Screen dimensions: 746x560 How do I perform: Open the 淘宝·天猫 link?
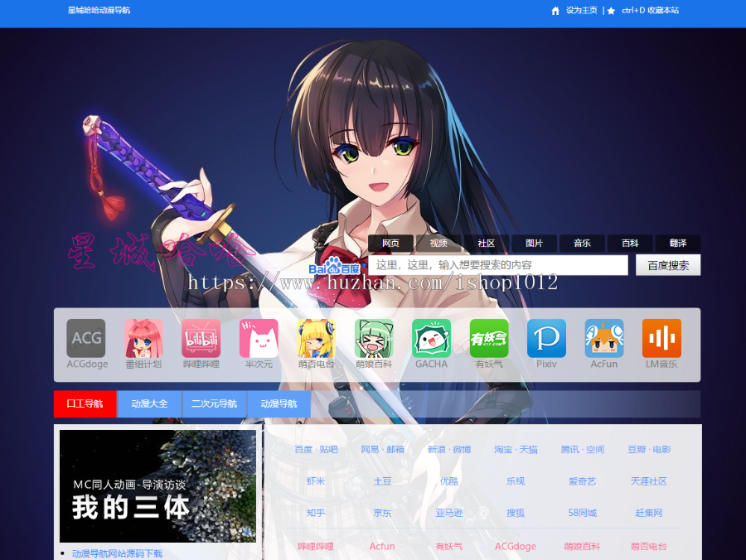516,450
